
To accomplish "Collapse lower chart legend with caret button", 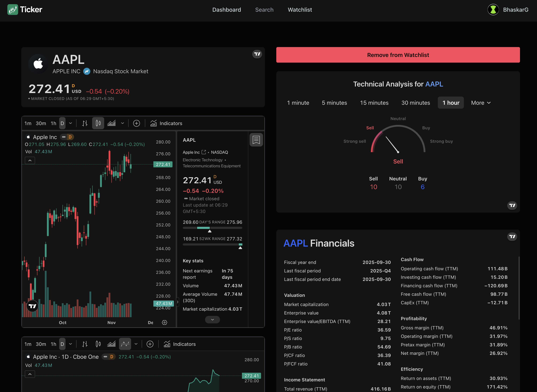I will (30, 374).
